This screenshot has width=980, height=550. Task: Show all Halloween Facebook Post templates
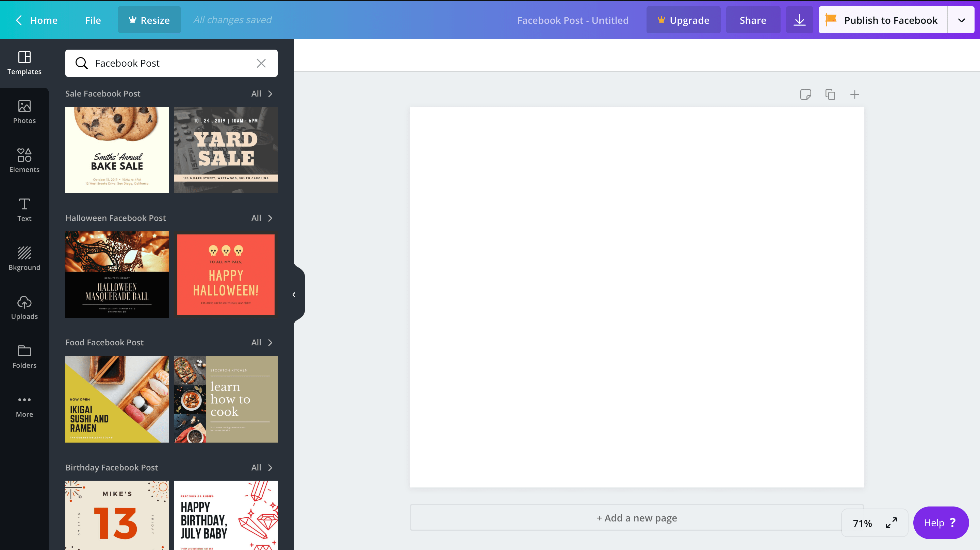point(261,218)
